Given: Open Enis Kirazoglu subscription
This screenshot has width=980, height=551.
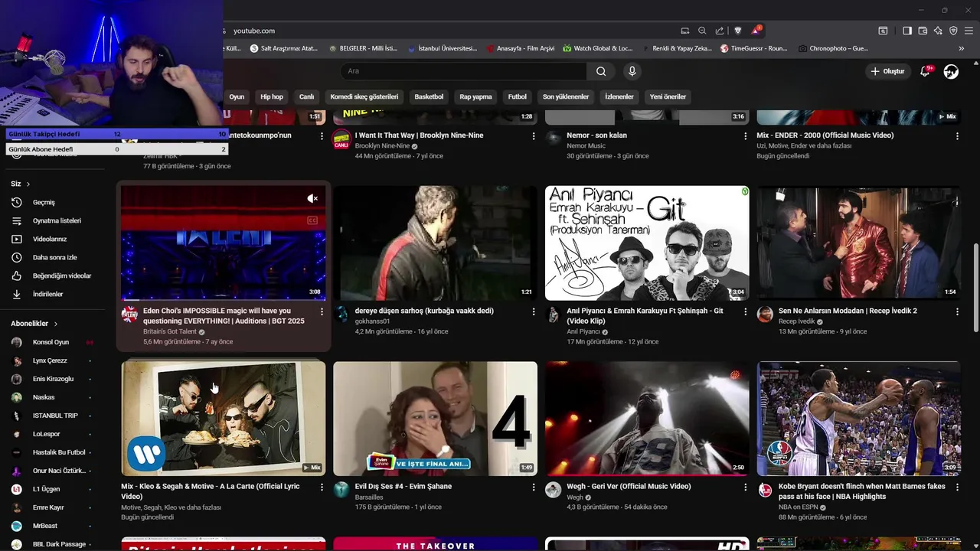Looking at the screenshot, I should (53, 379).
